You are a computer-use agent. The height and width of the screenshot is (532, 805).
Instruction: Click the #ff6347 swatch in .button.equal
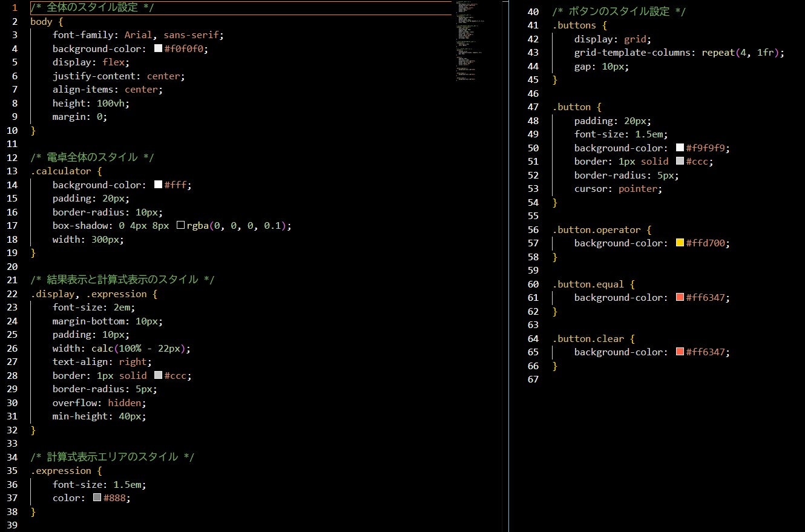tap(680, 298)
